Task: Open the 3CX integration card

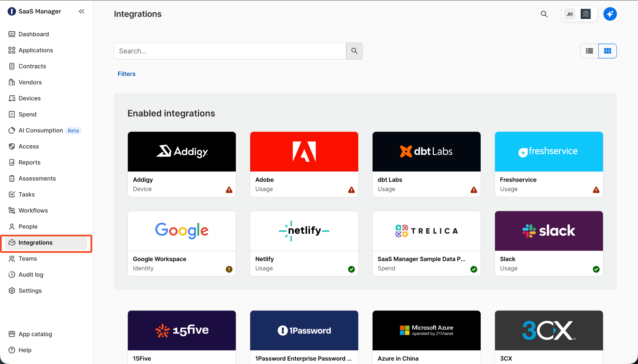Action: pyautogui.click(x=549, y=337)
